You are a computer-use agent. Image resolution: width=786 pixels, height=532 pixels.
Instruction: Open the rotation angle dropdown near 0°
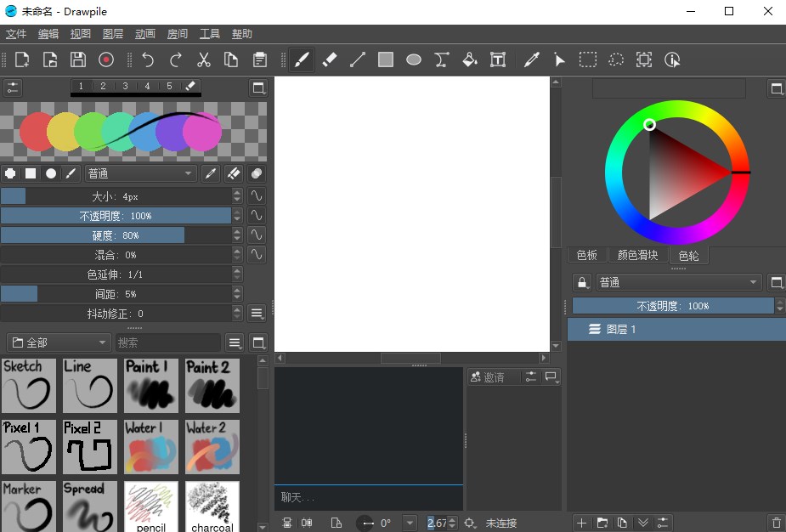[x=410, y=523]
